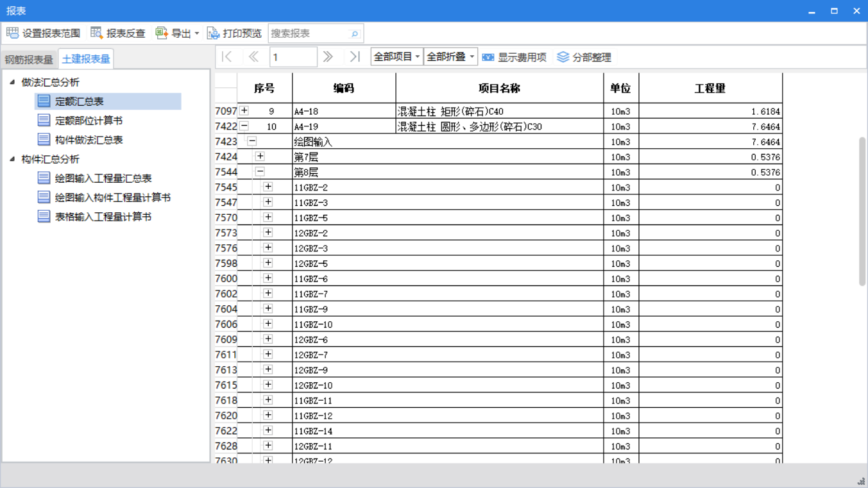Click 项目名称 column header
This screenshot has width=868, height=488.
[500, 88]
